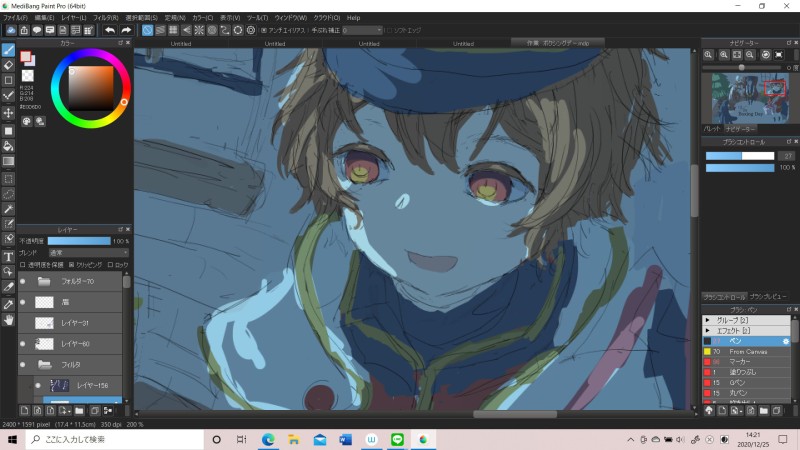Show レイヤー31 layer
800x450 pixels.
point(22,323)
